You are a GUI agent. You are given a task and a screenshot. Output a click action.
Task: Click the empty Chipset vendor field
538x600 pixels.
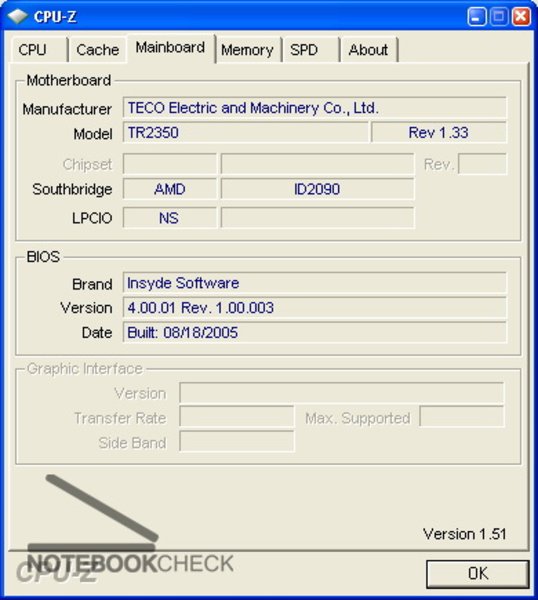point(170,164)
